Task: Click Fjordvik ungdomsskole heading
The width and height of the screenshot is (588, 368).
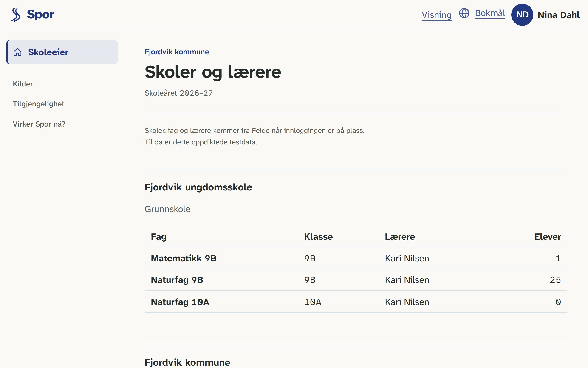Action: (198, 187)
